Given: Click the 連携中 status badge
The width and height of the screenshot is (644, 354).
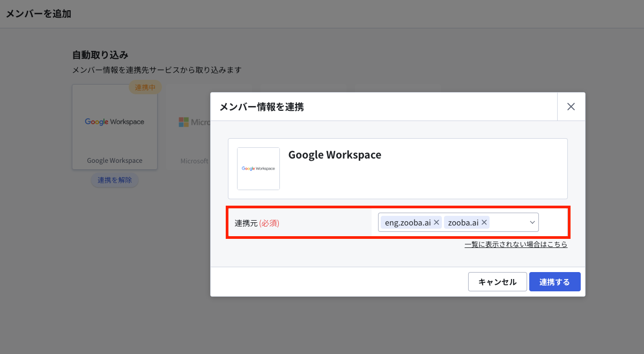Looking at the screenshot, I should click(x=145, y=87).
